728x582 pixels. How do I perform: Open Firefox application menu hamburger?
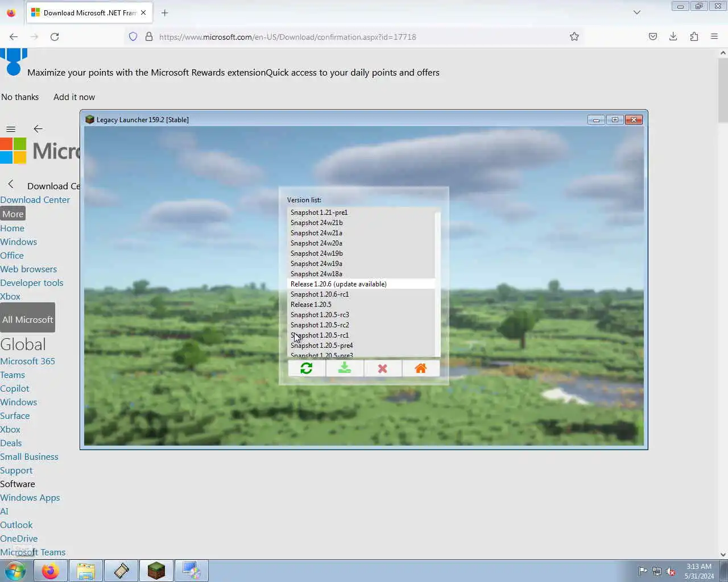[x=714, y=36]
